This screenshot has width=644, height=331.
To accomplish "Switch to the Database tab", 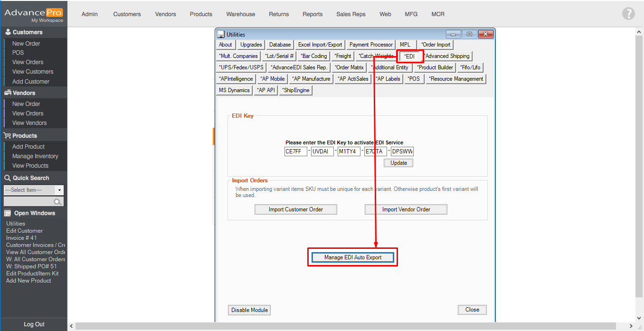I will click(280, 45).
